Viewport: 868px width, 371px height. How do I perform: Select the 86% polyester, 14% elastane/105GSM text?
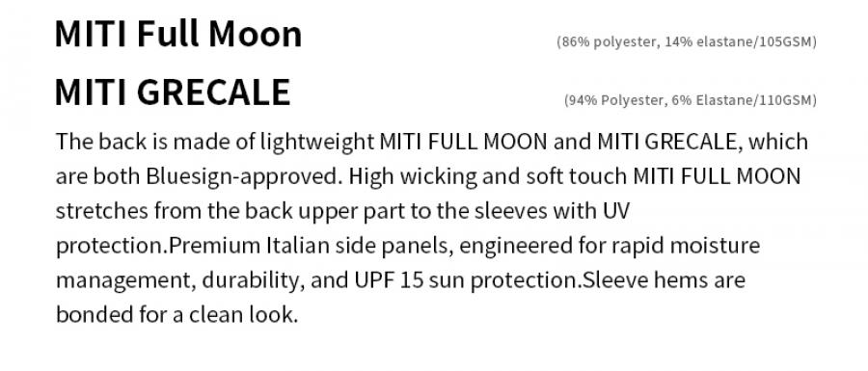click(687, 41)
